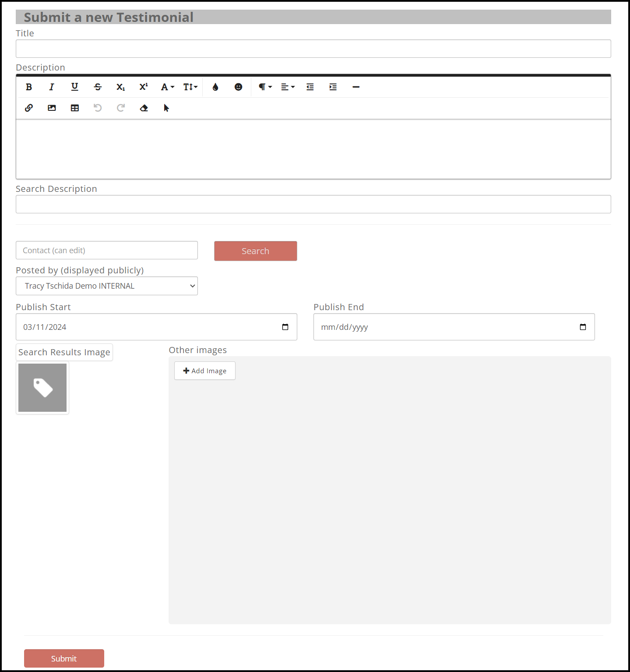This screenshot has height=672, width=630.
Task: Click the red Search button
Action: [255, 251]
